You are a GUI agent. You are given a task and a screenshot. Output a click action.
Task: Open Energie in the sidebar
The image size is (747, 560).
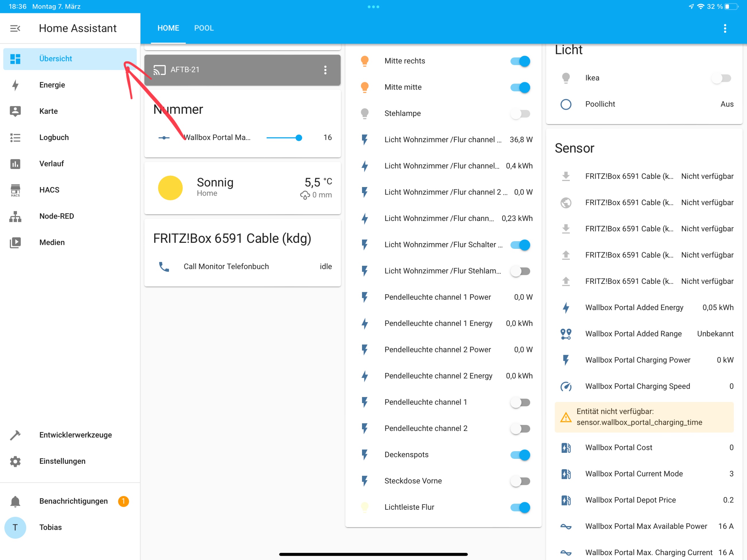[x=70, y=85]
